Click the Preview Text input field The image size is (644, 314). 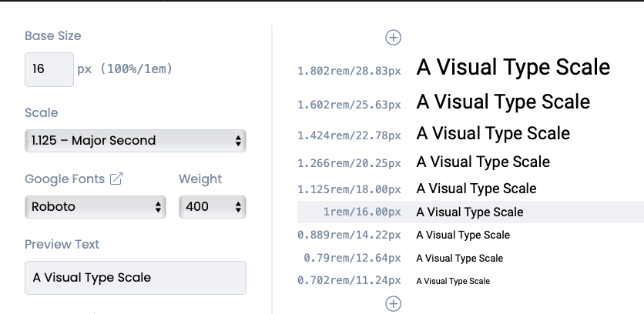[136, 278]
